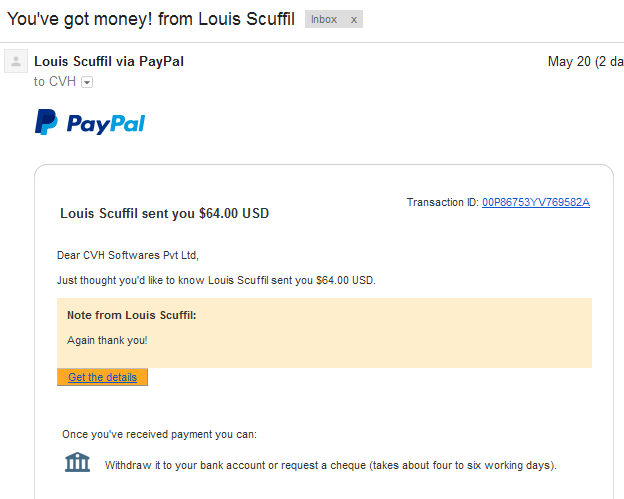Viewport: 624px width, 499px height.
Task: Click the PayPal wordmark logo
Action: (x=106, y=124)
